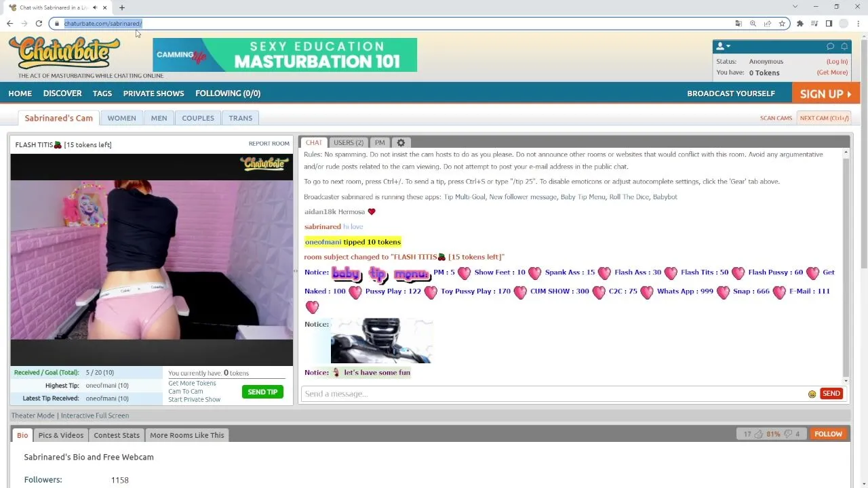The width and height of the screenshot is (868, 488).
Task: Click the orange FOLLOW button
Action: point(828,434)
